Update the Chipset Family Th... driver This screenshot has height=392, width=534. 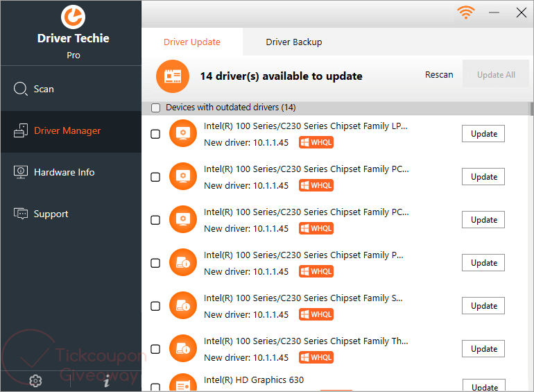pos(483,349)
